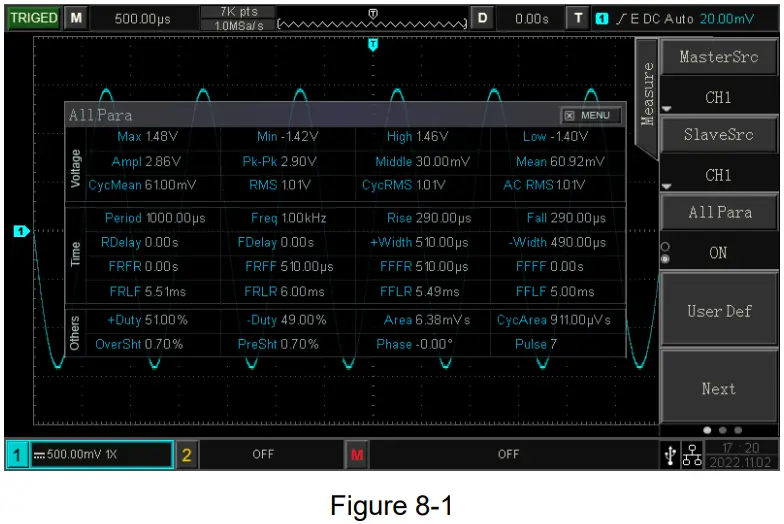Click the 7K pts memory depth
Viewport: 784px width, 524px height.
point(239,12)
